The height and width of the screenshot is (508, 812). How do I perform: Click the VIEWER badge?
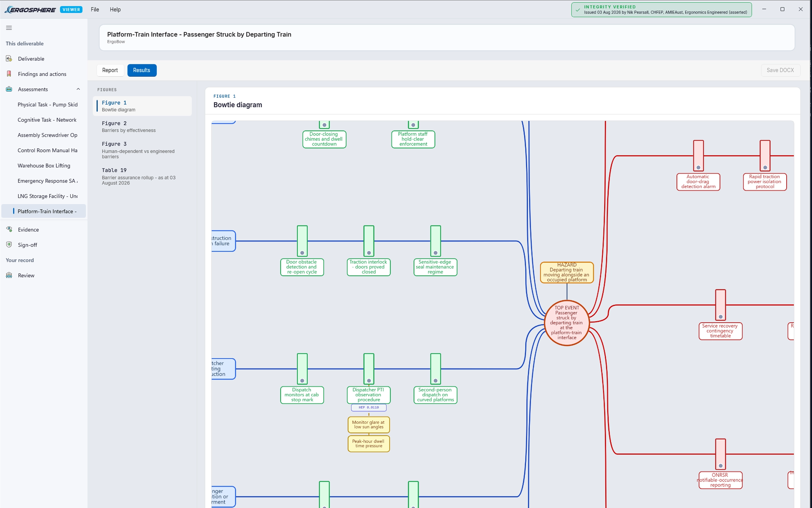[71, 9]
